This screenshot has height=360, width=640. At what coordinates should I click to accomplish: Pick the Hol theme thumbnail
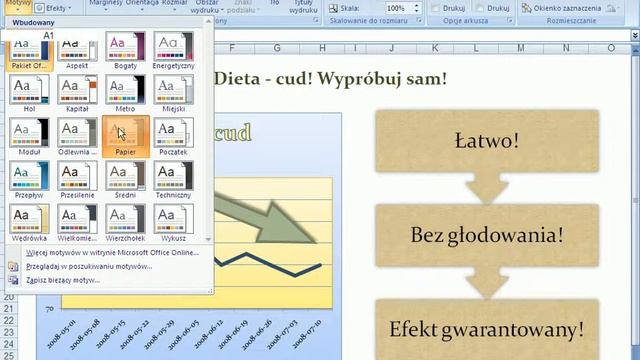pyautogui.click(x=29, y=94)
